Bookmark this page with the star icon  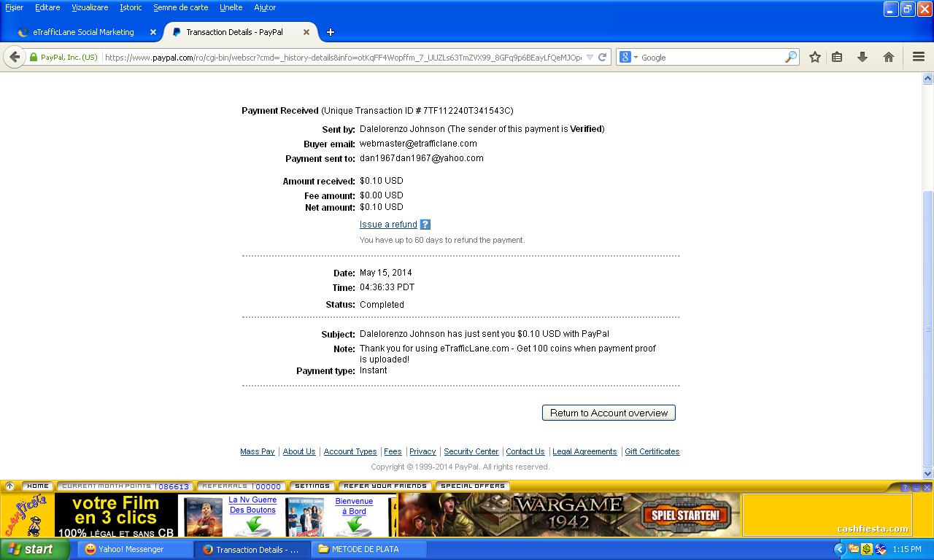pyautogui.click(x=815, y=57)
